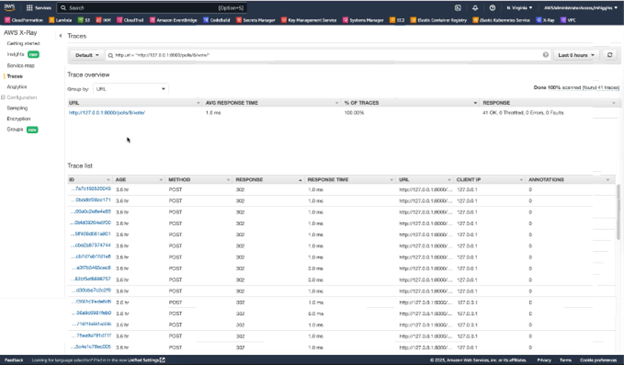Open the notifications bell icon

[x=475, y=8]
